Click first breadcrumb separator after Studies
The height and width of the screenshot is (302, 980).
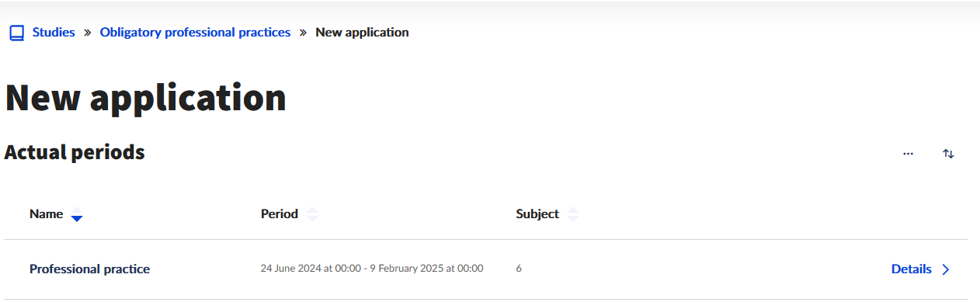(x=88, y=33)
